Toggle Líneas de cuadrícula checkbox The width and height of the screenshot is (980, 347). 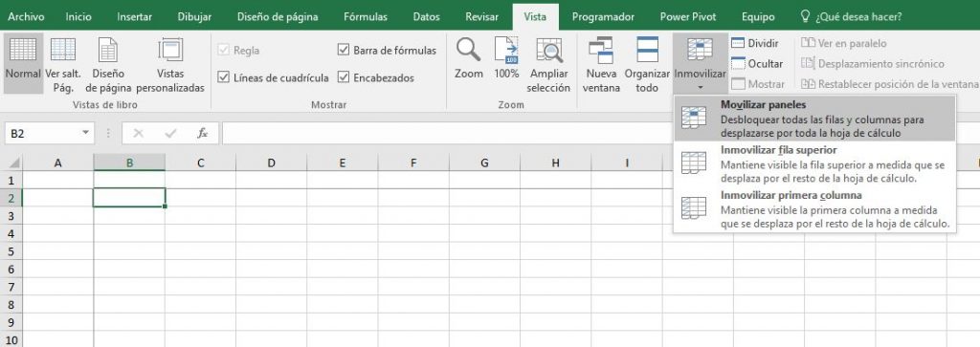tap(224, 78)
